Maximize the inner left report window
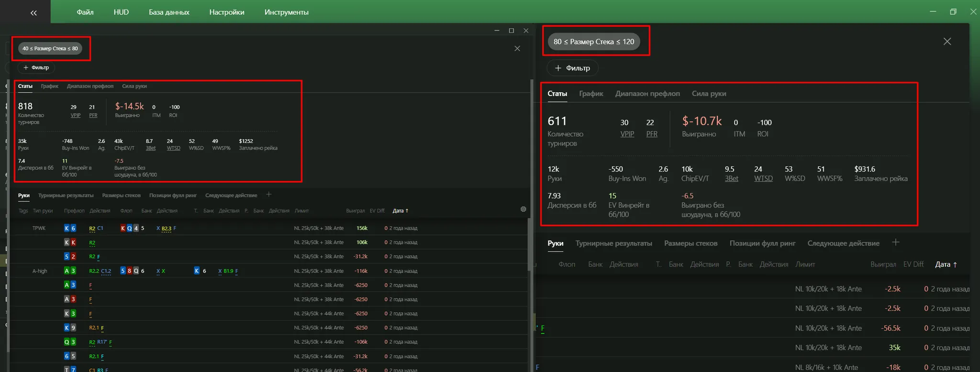 [x=511, y=31]
